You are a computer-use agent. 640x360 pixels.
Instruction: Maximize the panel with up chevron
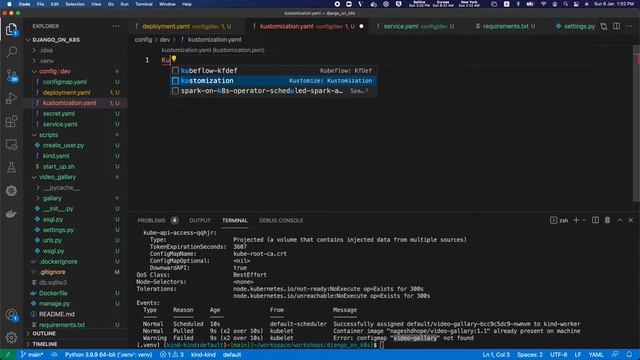620,220
